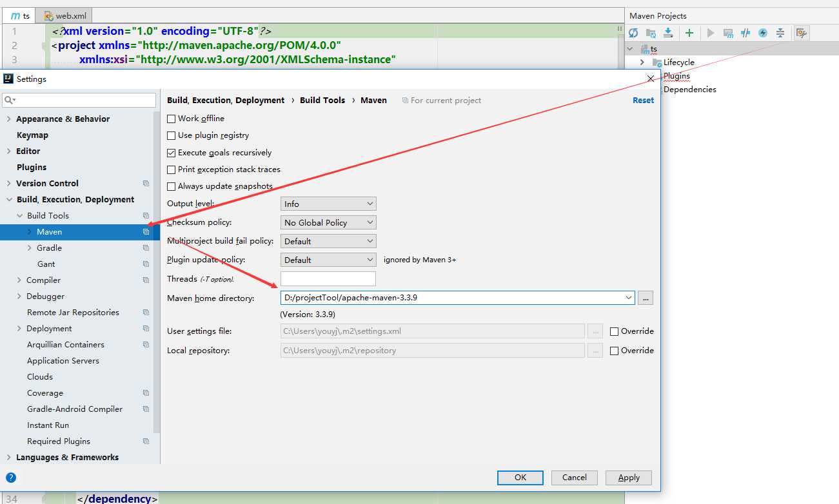Click project-level icon beside Deployment
Screen dimensions: 839x504
(x=146, y=329)
